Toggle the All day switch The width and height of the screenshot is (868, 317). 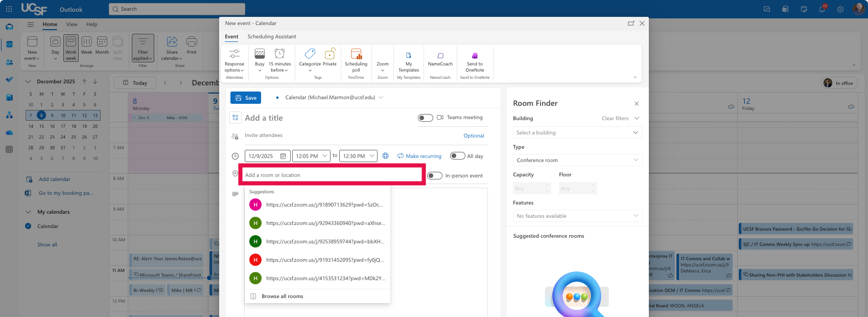(x=457, y=156)
